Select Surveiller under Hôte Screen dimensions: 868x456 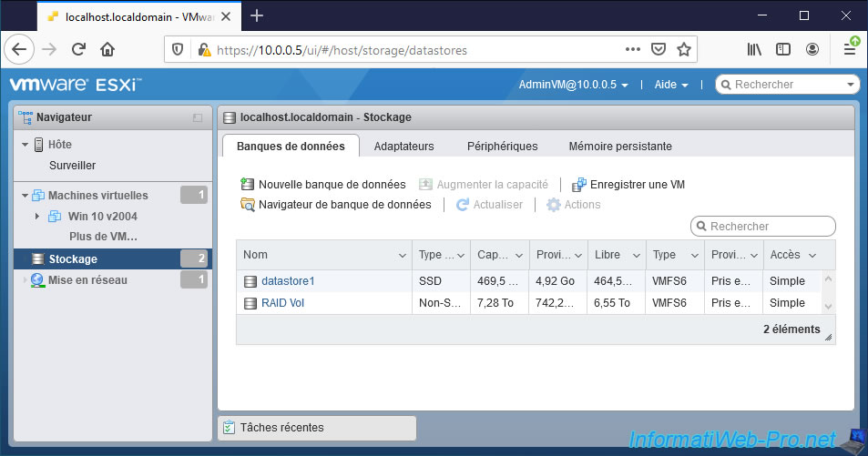tap(72, 166)
